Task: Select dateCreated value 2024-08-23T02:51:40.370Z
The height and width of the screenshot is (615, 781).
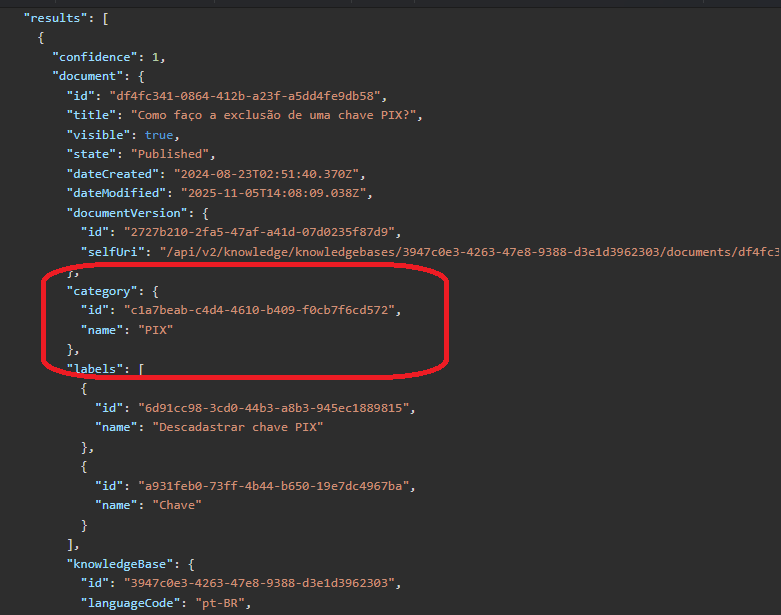Action: tap(266, 174)
